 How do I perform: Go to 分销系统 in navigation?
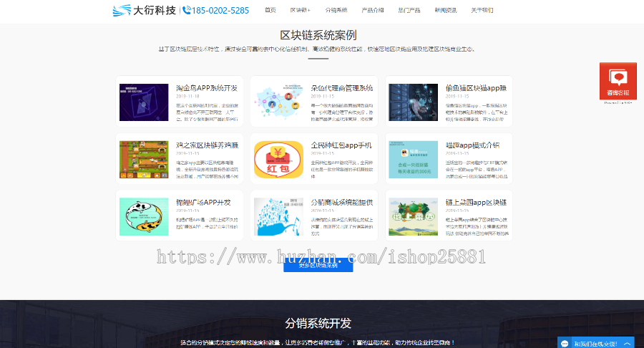point(336,10)
